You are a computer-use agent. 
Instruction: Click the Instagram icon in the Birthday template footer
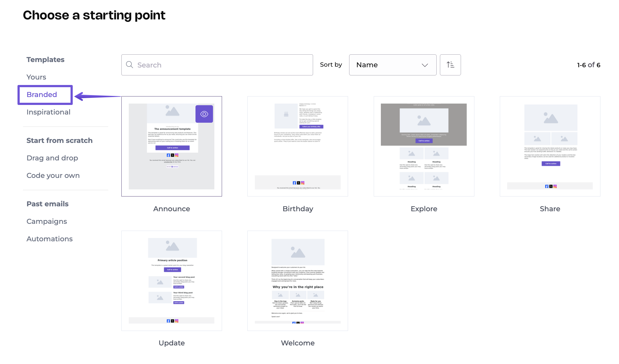point(303,183)
